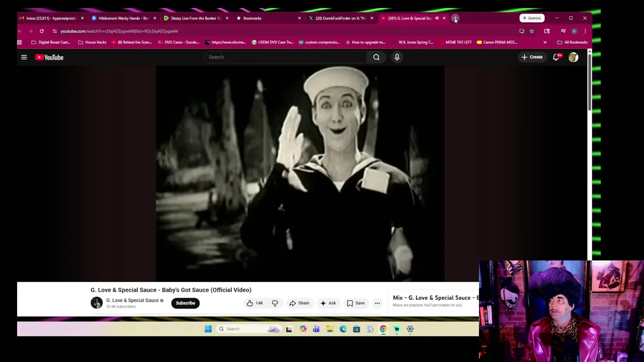The image size is (644, 362).
Task: Open the Chrome apps grid icon
Action: click(x=20, y=42)
